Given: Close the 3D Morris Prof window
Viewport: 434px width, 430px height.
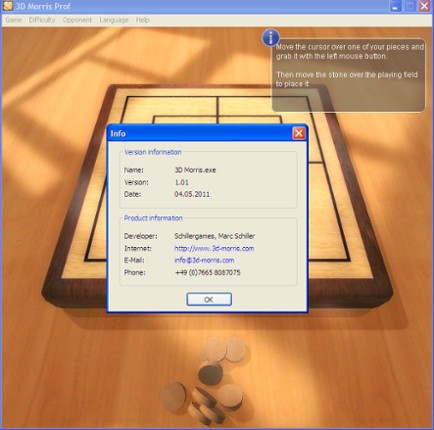Looking at the screenshot, I should pyautogui.click(x=424, y=6).
